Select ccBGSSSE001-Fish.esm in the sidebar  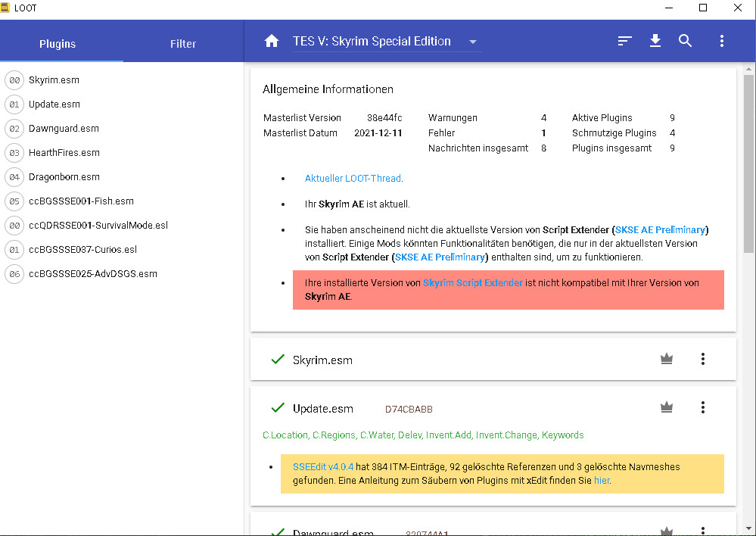coord(81,201)
